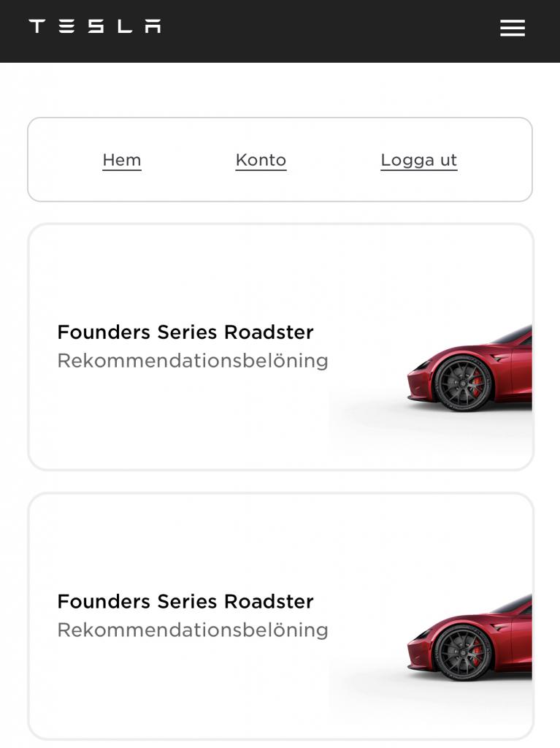560x748 pixels.
Task: Click the front wheel of first Roadster
Action: pyautogui.click(x=462, y=383)
